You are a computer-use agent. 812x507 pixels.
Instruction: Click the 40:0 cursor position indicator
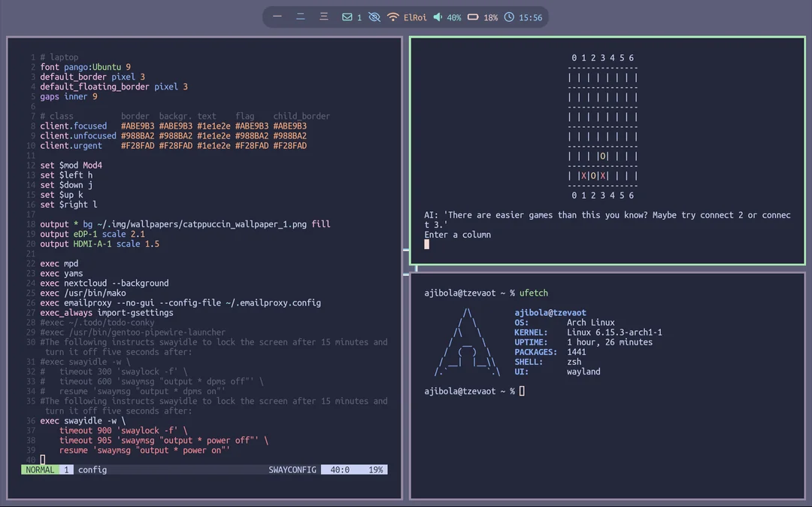click(x=340, y=469)
